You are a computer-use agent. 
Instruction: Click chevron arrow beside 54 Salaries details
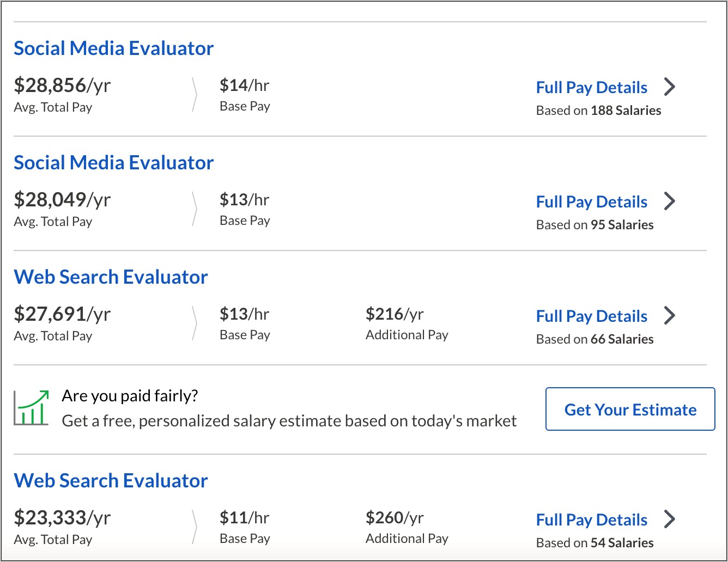point(670,519)
